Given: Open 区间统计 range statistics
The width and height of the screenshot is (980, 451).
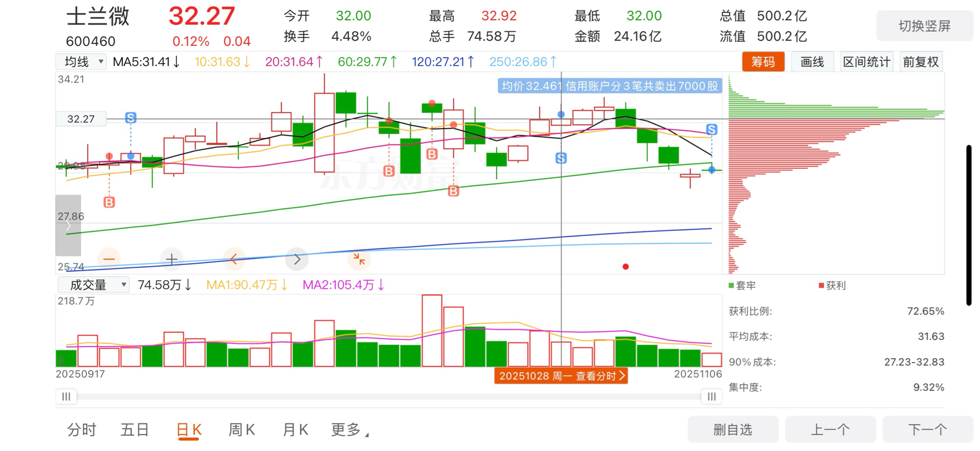Looking at the screenshot, I should (867, 62).
